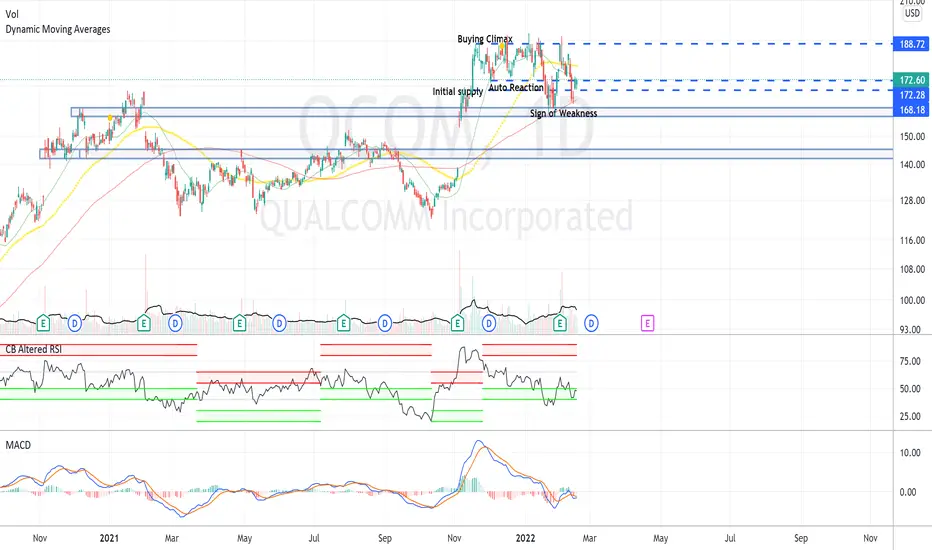The image size is (932, 550).
Task: Select the CB Altered RSI indicator label
Action: click(33, 349)
